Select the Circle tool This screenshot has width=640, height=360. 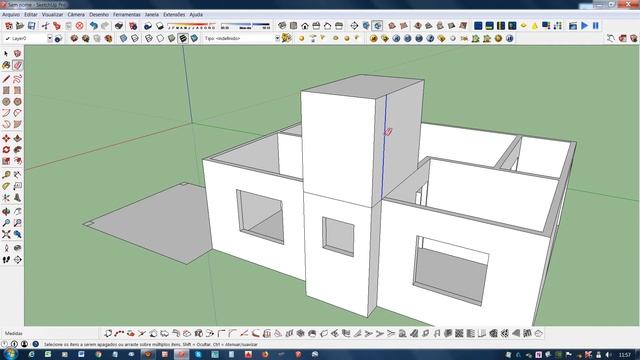pos(6,102)
